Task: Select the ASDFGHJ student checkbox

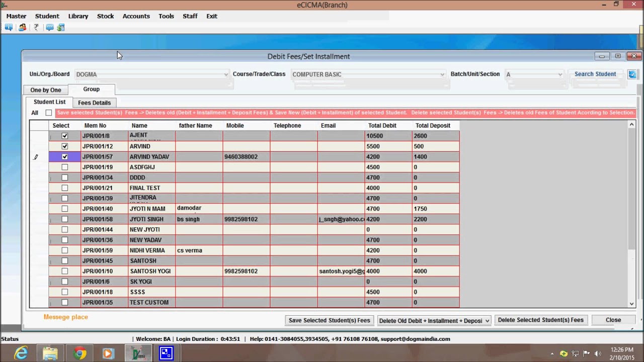Action: click(x=64, y=167)
